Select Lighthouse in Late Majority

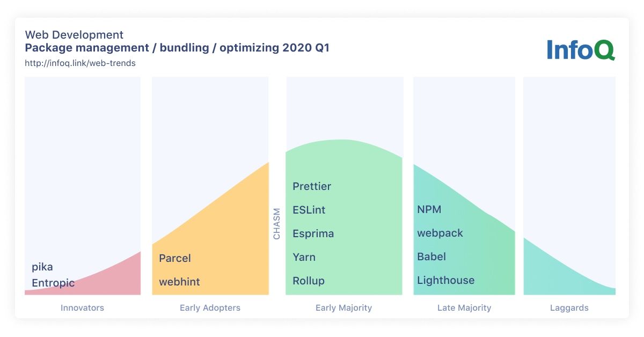tap(446, 280)
